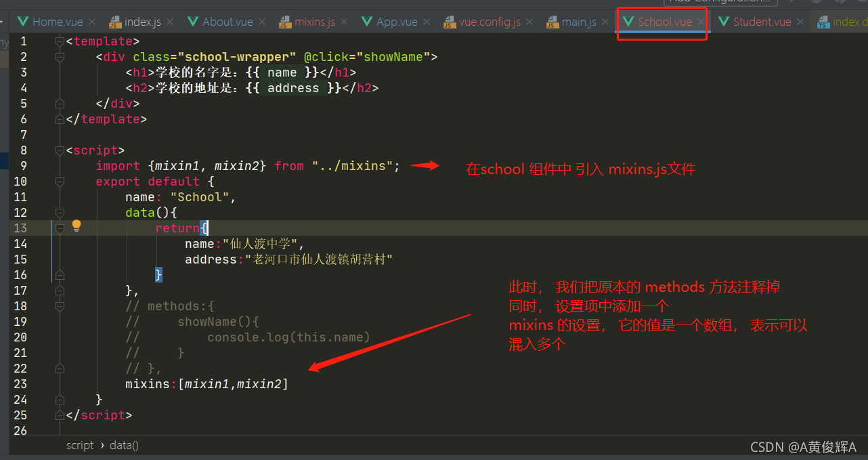
Task: Click 'data' function name on line 12
Action: [140, 213]
